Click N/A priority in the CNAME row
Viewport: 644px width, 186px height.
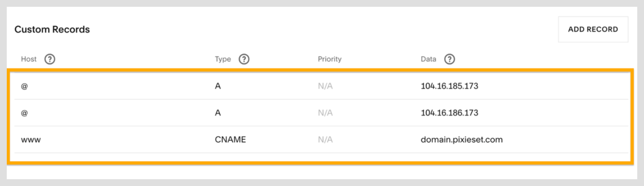pyautogui.click(x=325, y=139)
